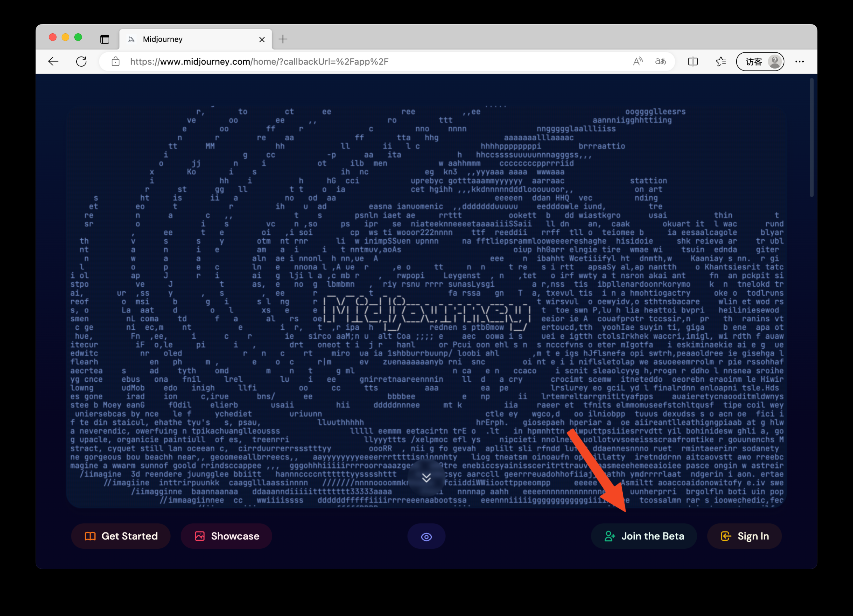Screen dimensions: 853x616
Task: Open the guest profile button
Action: [760, 61]
